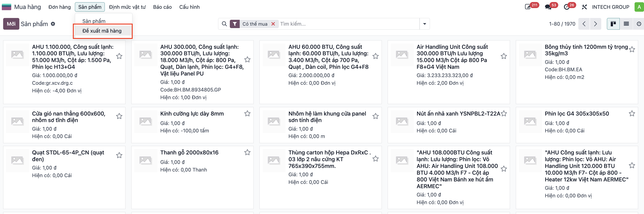Favorite the AHU 300.000 product
644x214 pixels.
tap(247, 60)
